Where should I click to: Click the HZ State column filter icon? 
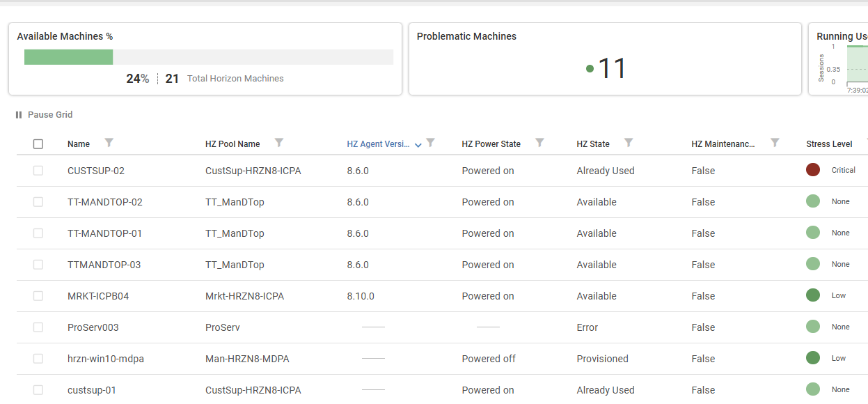tap(629, 143)
